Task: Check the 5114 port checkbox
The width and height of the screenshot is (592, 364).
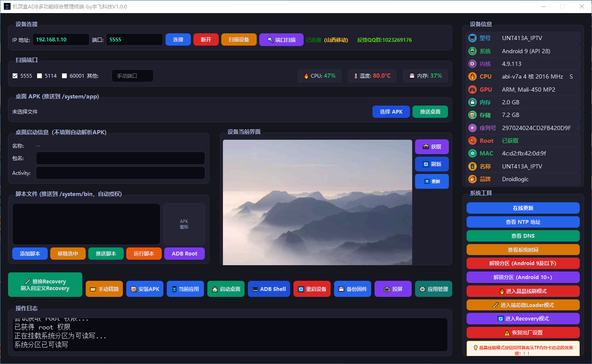Action: click(40, 76)
